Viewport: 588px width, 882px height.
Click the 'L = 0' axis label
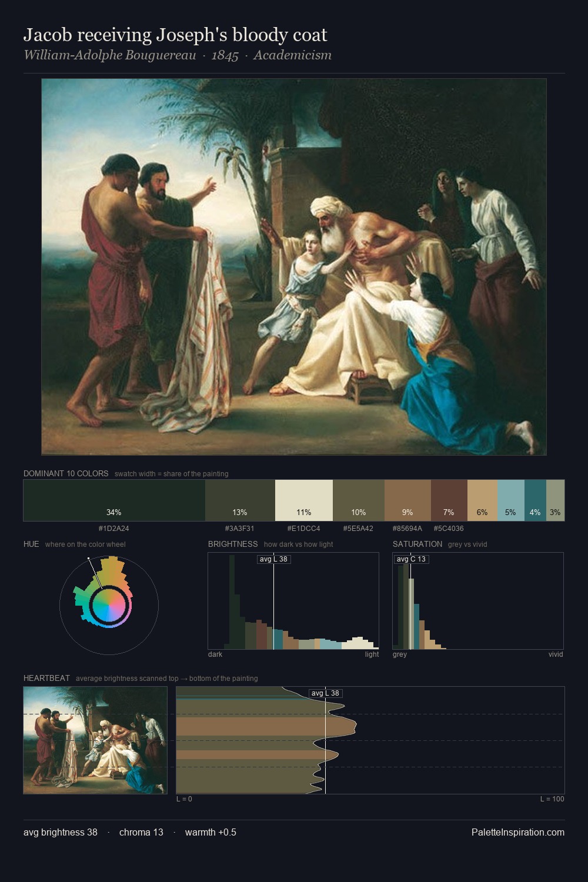(x=184, y=799)
